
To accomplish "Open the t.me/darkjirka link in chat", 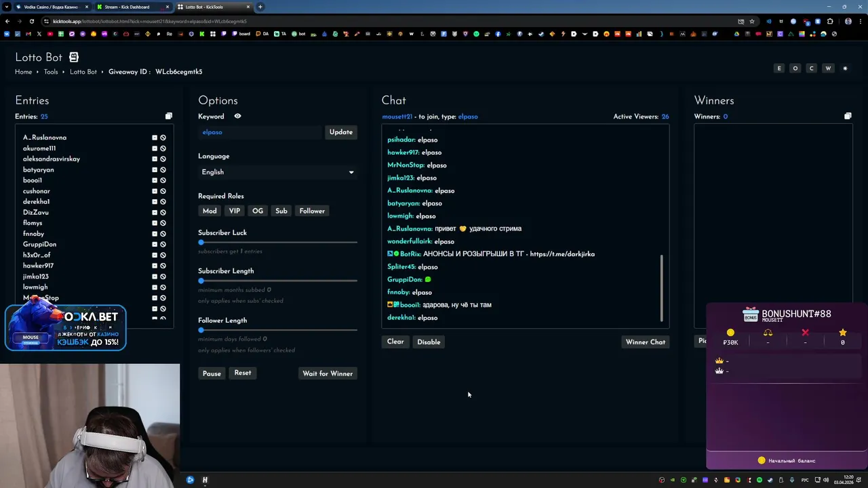I will 562,254.
